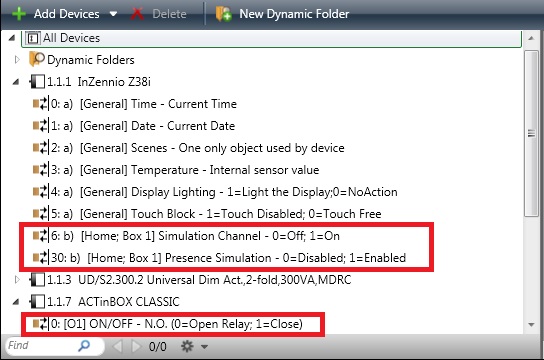Click the 0/0 search result counter
This screenshot has width=544, height=360.
coord(158,346)
